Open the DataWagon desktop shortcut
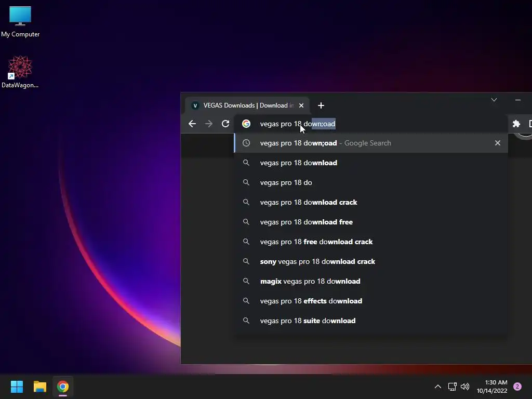The width and height of the screenshot is (532, 399). pos(20,72)
